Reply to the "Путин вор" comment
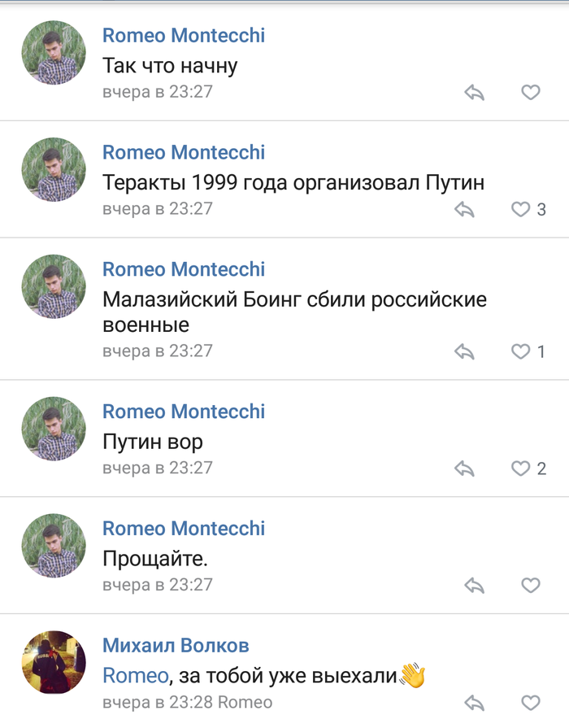The image size is (569, 728). point(464,469)
